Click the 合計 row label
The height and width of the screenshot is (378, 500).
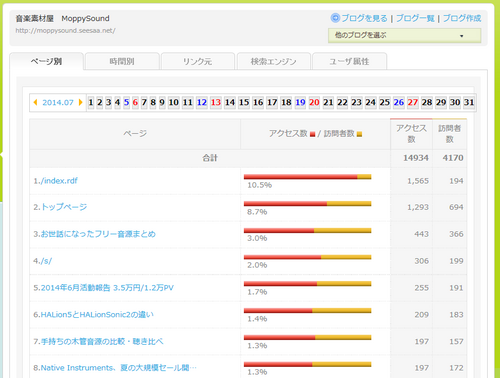click(210, 158)
